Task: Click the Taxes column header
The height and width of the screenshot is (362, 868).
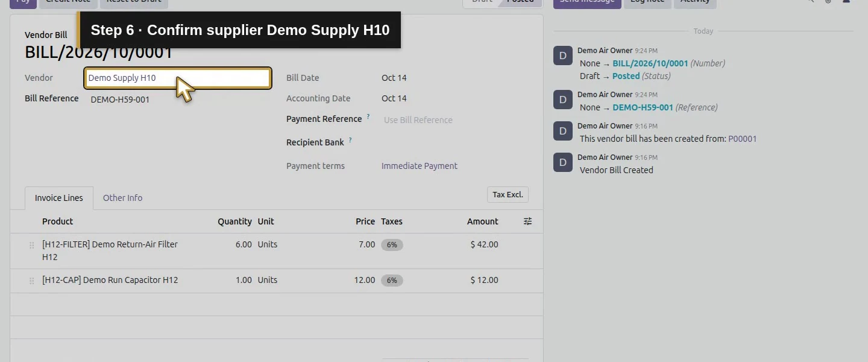Action: tap(392, 221)
